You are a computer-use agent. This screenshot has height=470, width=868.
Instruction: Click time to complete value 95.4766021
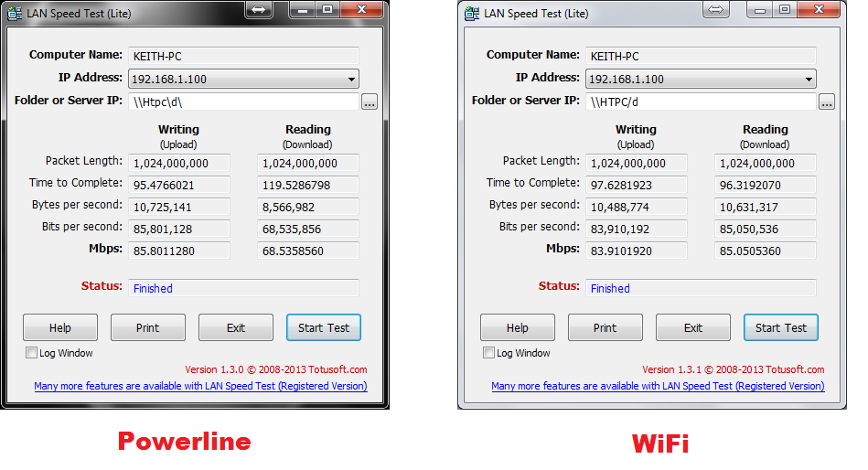coord(179,185)
